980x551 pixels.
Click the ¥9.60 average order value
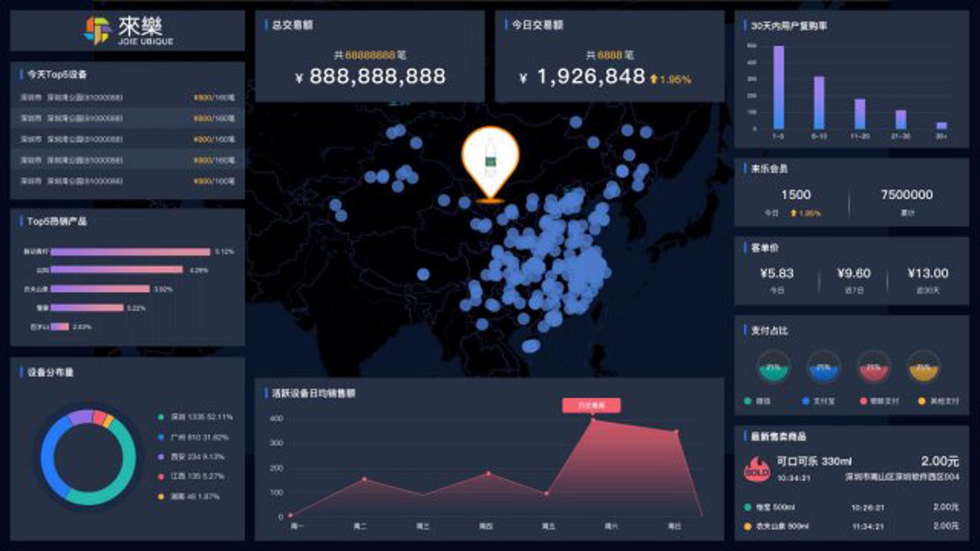coord(854,273)
